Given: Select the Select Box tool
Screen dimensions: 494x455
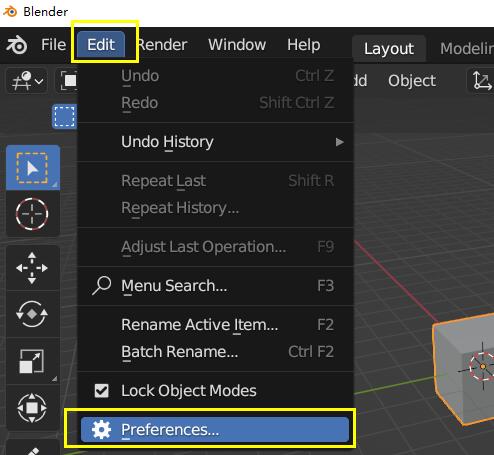Looking at the screenshot, I should (33, 168).
